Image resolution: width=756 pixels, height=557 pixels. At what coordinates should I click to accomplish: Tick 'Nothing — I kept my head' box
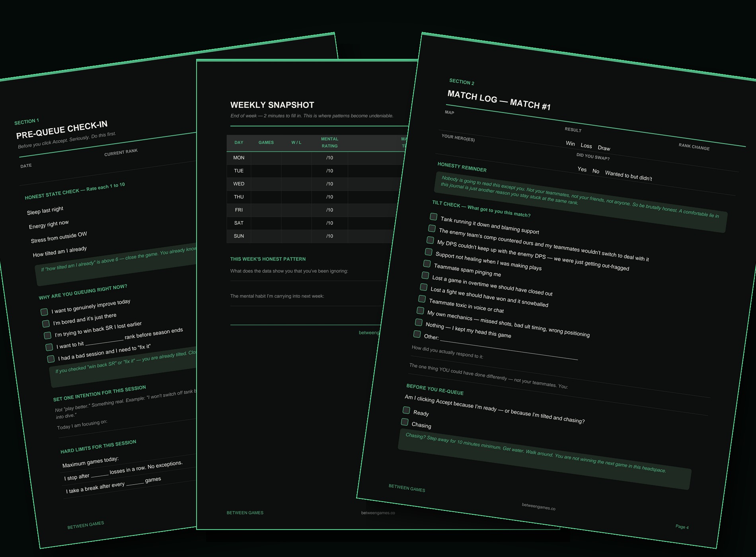coord(419,322)
